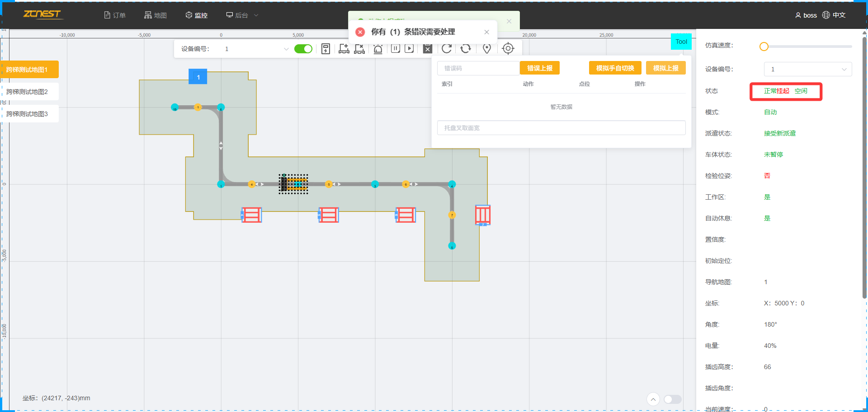Expand the 设备编号 dropdown in the right panel
This screenshot has height=412, width=868.
[x=807, y=69]
